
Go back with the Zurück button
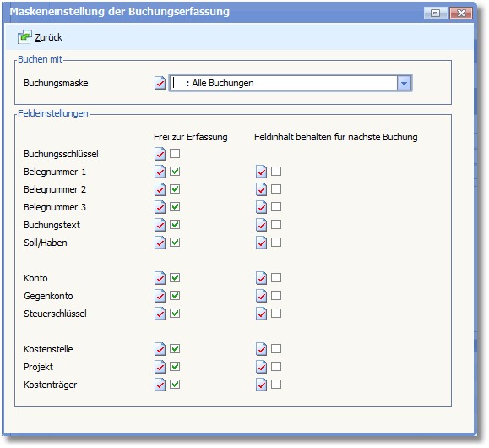point(40,37)
